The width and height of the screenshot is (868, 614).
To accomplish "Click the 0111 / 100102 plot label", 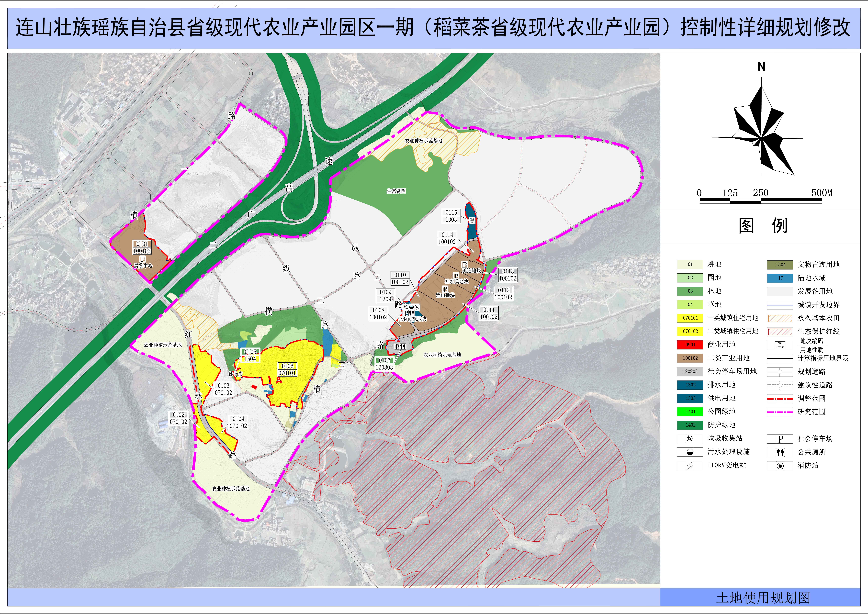I will 489,313.
